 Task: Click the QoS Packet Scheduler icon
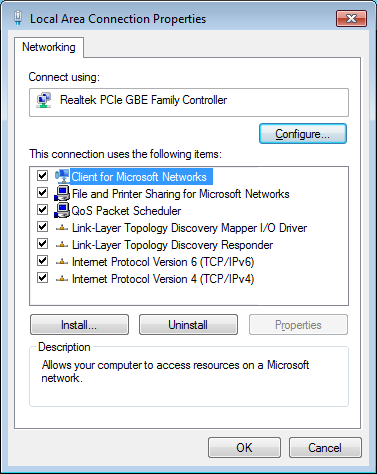pyautogui.click(x=62, y=210)
